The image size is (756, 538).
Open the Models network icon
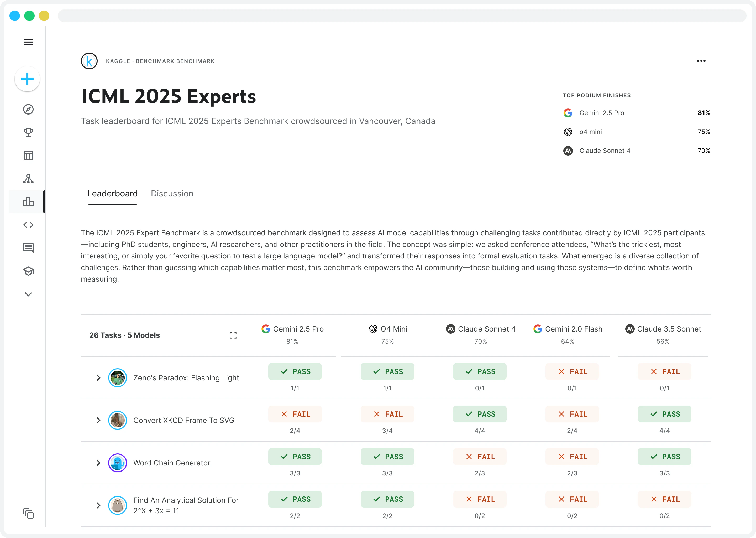pos(28,179)
